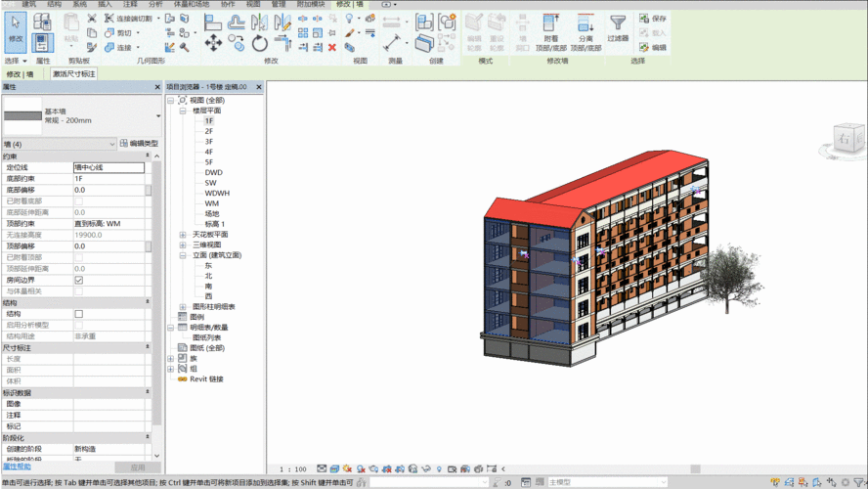Select the Mirror - Pick Axis tool

tap(259, 22)
